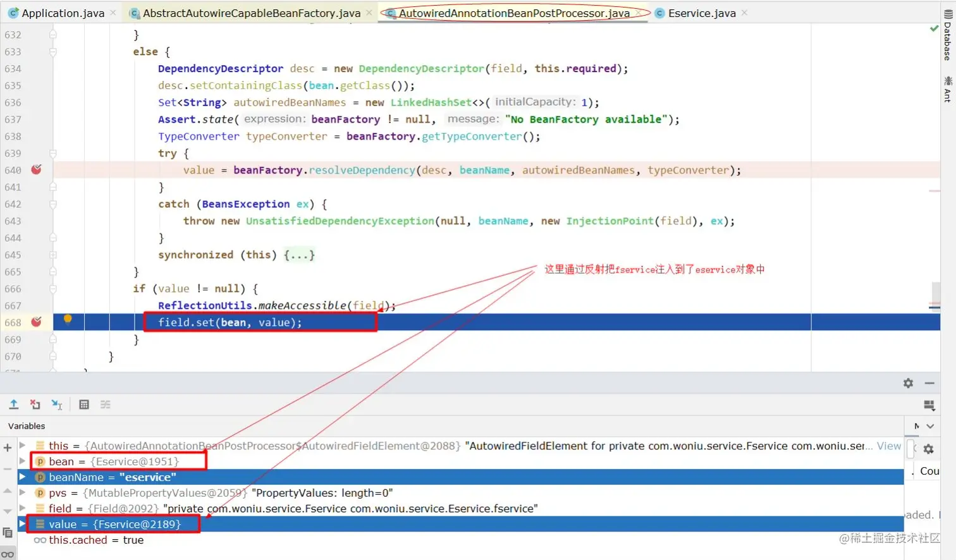Click the upload-arrow debugger toolbar icon
The height and width of the screenshot is (560, 956).
[x=14, y=405]
